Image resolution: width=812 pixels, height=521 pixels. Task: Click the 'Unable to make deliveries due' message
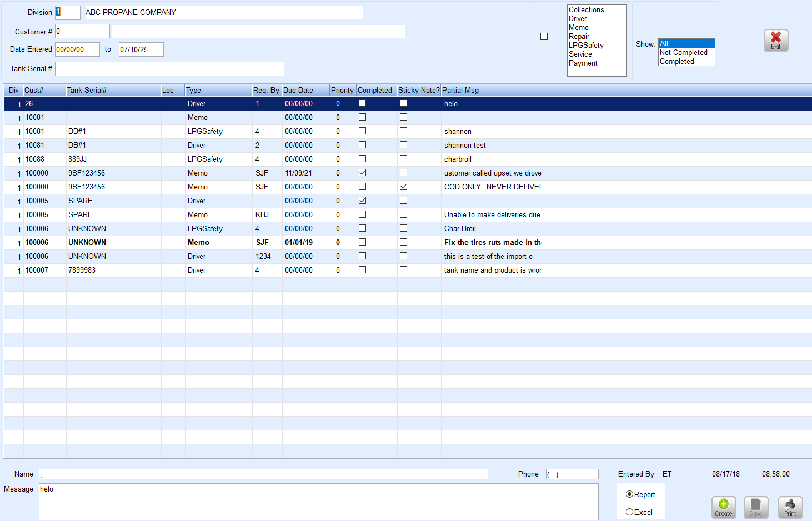point(492,214)
